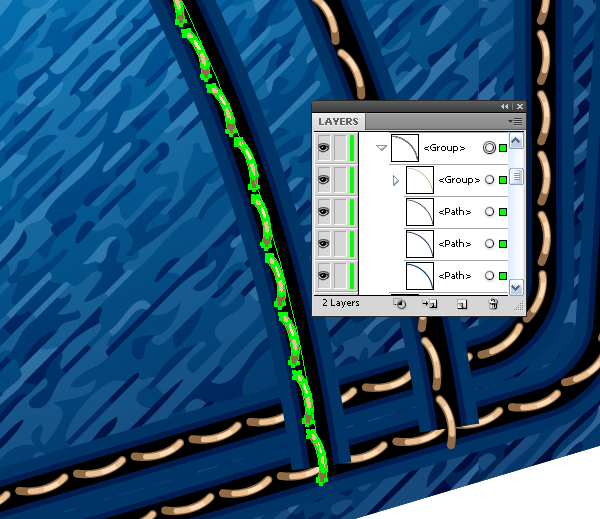The image size is (600, 519).
Task: Click green selection square of parent Group
Action: (503, 148)
